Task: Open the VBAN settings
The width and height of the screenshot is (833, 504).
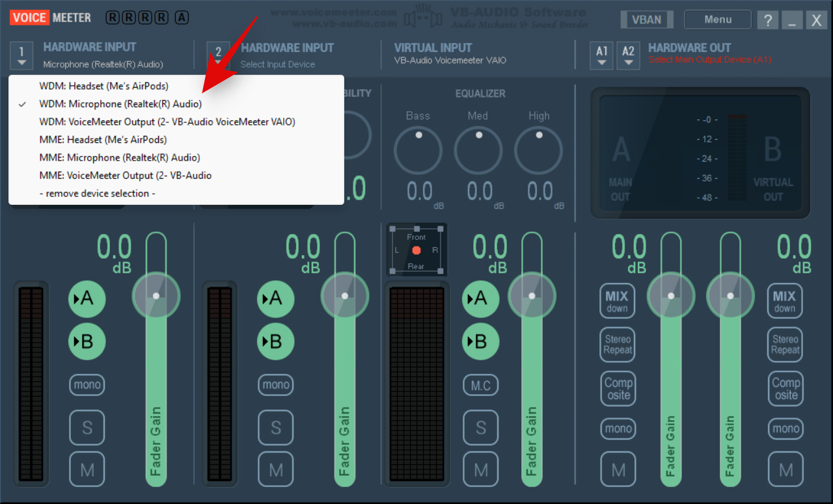Action: (x=646, y=20)
